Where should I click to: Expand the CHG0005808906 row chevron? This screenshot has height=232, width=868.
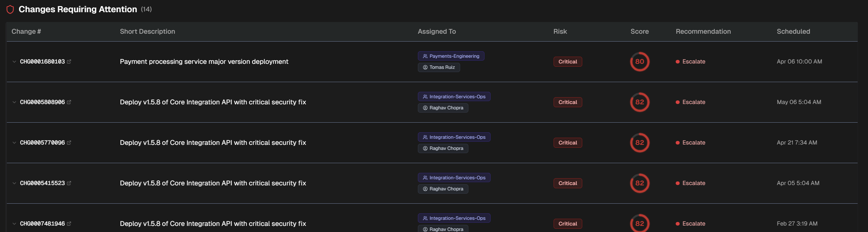(14, 102)
